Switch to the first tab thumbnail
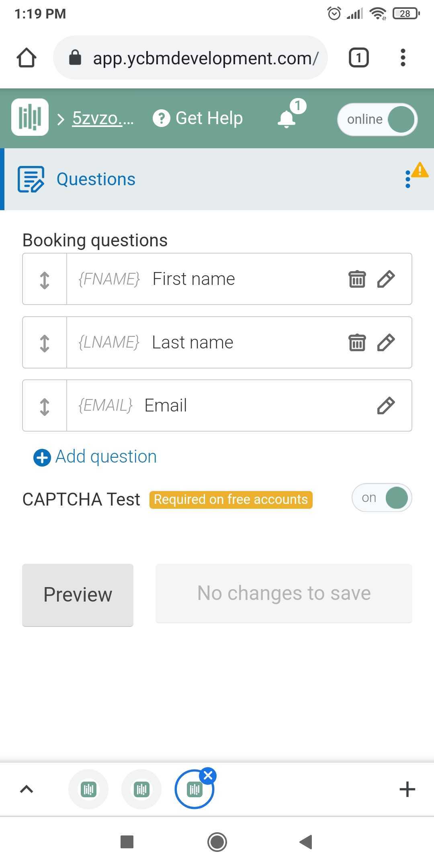The height and width of the screenshot is (868, 434). 88,789
